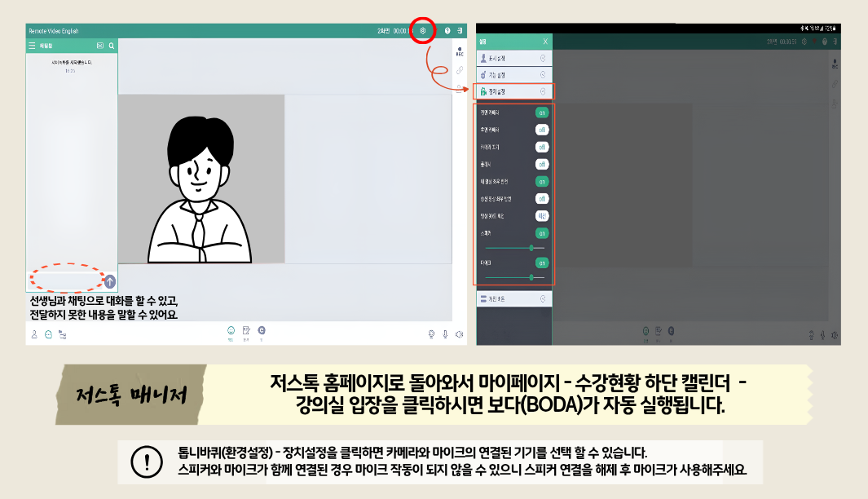This screenshot has width=868, height=499.
Task: Close the settings side panel
Action: [x=545, y=41]
